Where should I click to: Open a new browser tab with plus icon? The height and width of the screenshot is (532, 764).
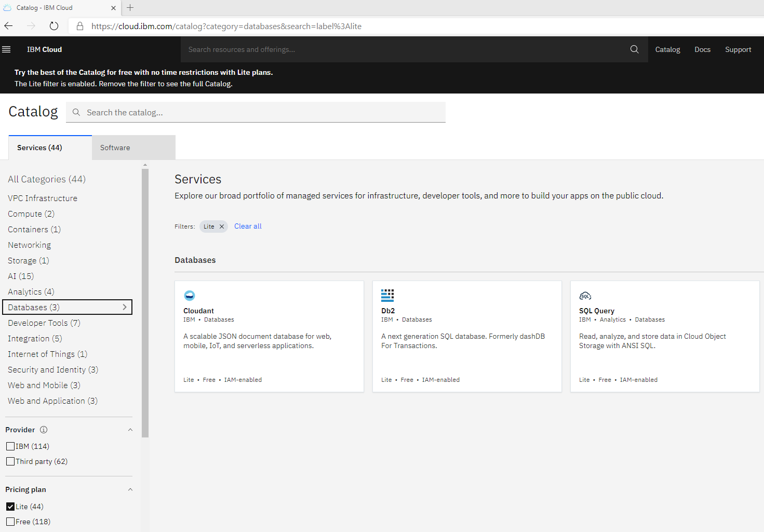tap(130, 8)
